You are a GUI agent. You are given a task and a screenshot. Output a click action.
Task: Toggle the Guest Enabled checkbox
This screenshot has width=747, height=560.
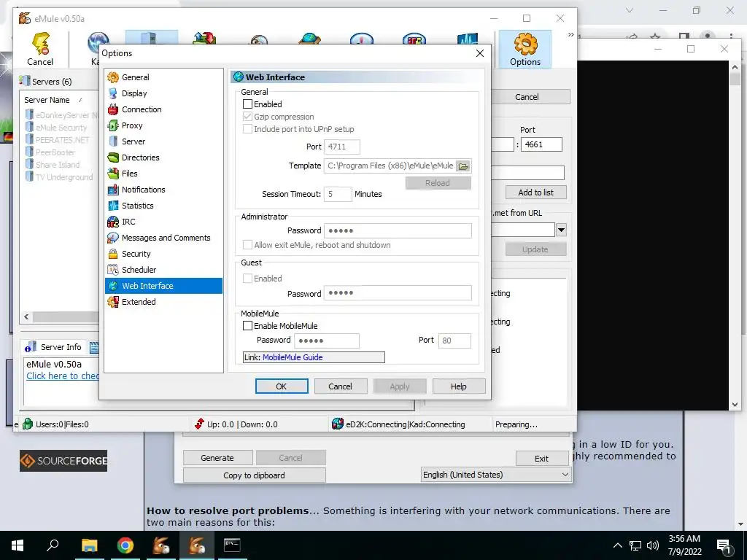(x=247, y=279)
